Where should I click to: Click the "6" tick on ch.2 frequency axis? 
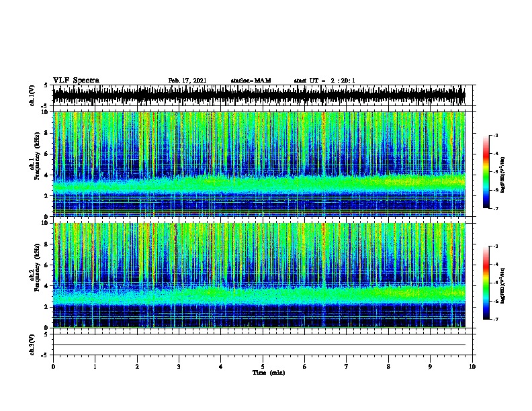coord(46,265)
